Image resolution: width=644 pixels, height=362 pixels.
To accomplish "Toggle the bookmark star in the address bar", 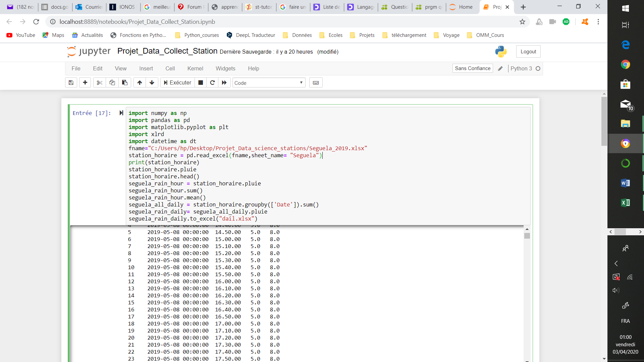I will 522,21.
